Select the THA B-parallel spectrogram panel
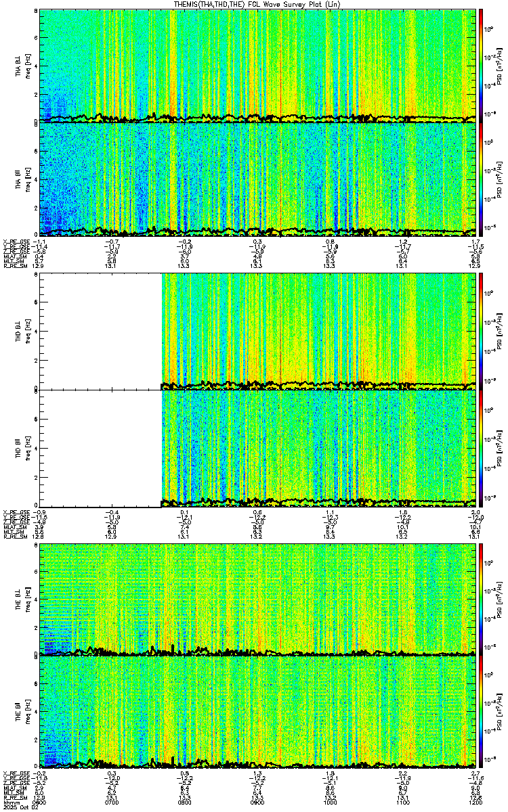 pyautogui.click(x=257, y=179)
